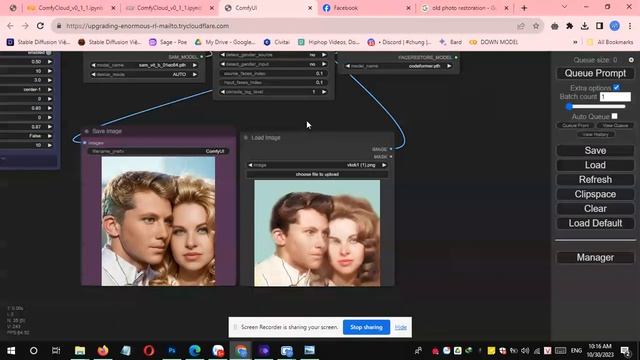Hide the screen sharing bar
Screen dimensions: 640x360
click(401, 327)
